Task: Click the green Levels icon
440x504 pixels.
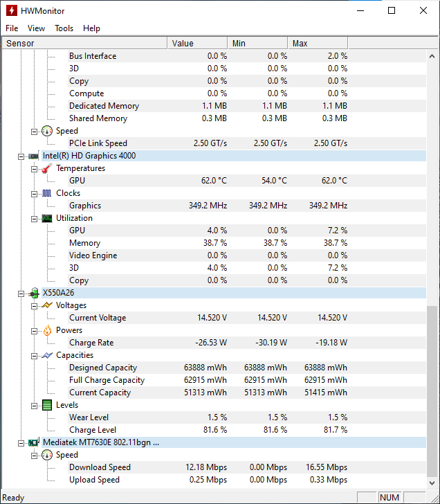Action: (x=47, y=405)
